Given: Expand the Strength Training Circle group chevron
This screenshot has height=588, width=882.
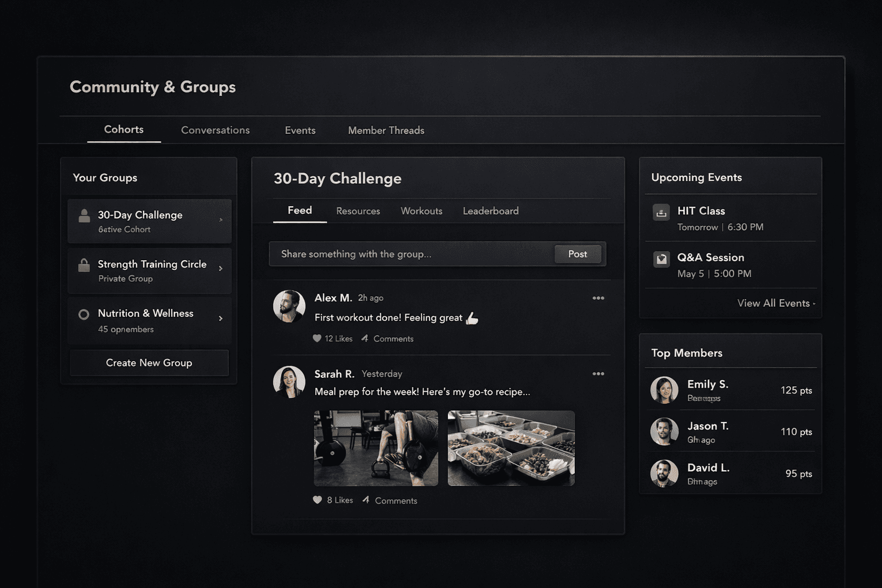Looking at the screenshot, I should pos(221,268).
